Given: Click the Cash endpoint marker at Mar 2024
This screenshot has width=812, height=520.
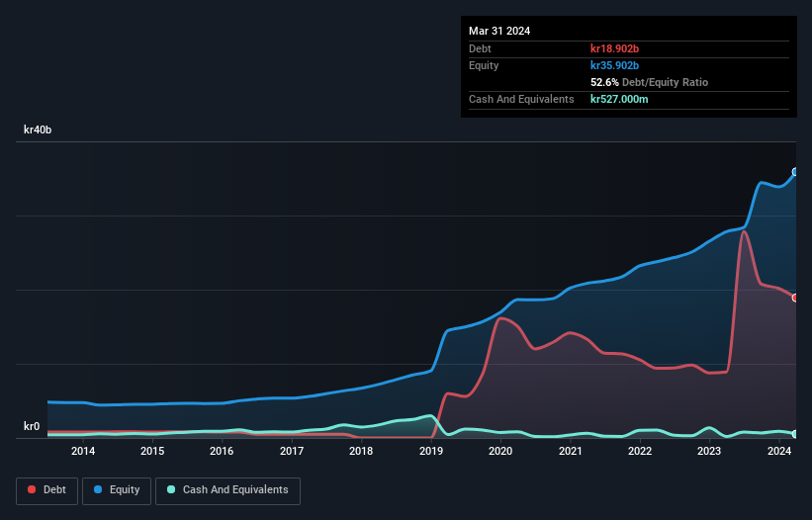Looking at the screenshot, I should pyautogui.click(x=795, y=434).
